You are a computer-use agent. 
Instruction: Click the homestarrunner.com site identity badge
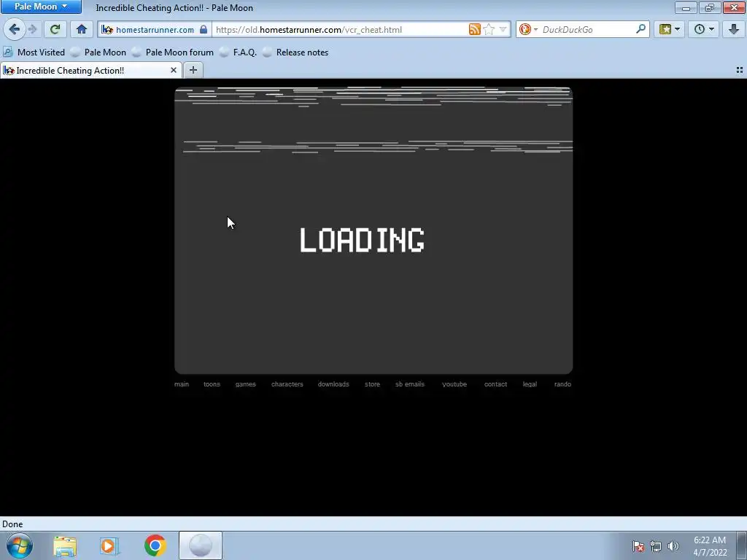pyautogui.click(x=149, y=29)
